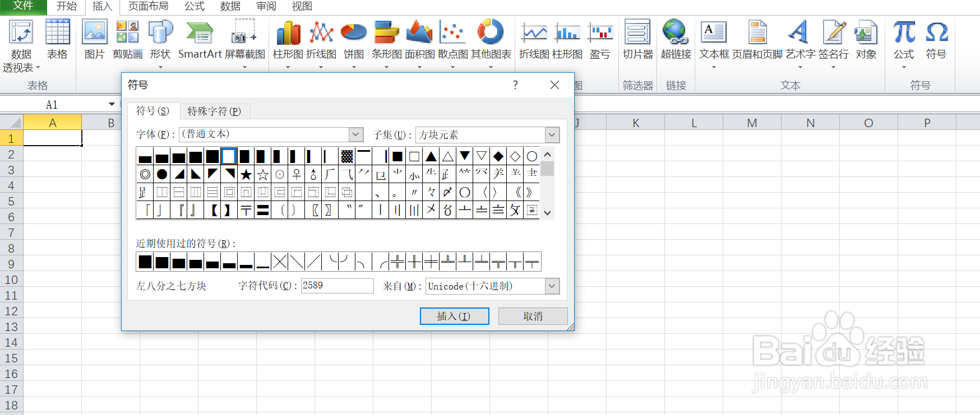Click the 取消 cancel button
The height and width of the screenshot is (415, 980).
(533, 316)
